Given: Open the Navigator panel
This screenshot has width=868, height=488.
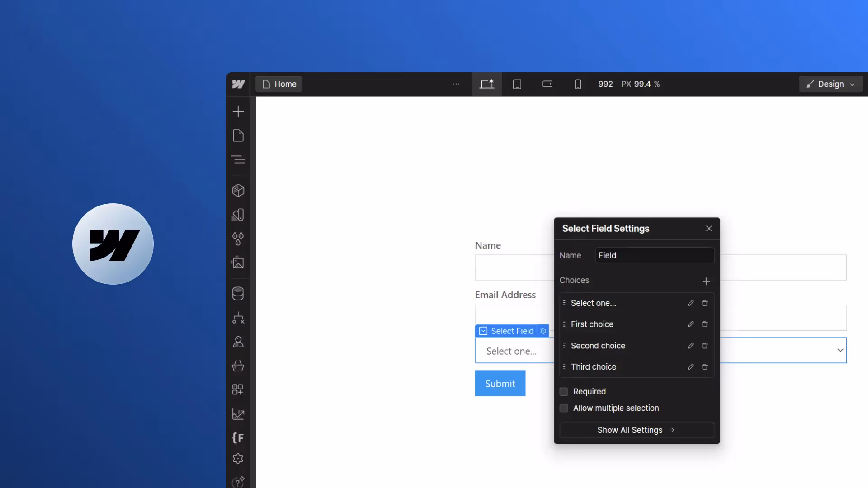Looking at the screenshot, I should click(x=238, y=160).
